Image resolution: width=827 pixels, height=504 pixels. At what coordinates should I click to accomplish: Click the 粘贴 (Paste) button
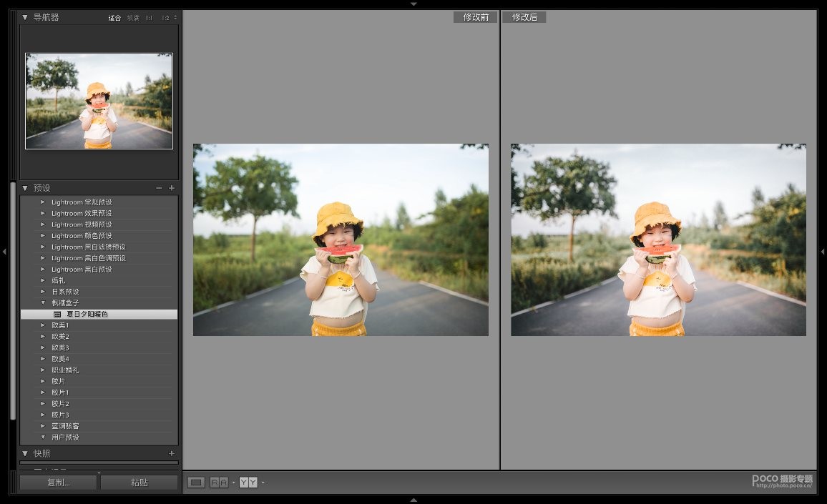[139, 483]
